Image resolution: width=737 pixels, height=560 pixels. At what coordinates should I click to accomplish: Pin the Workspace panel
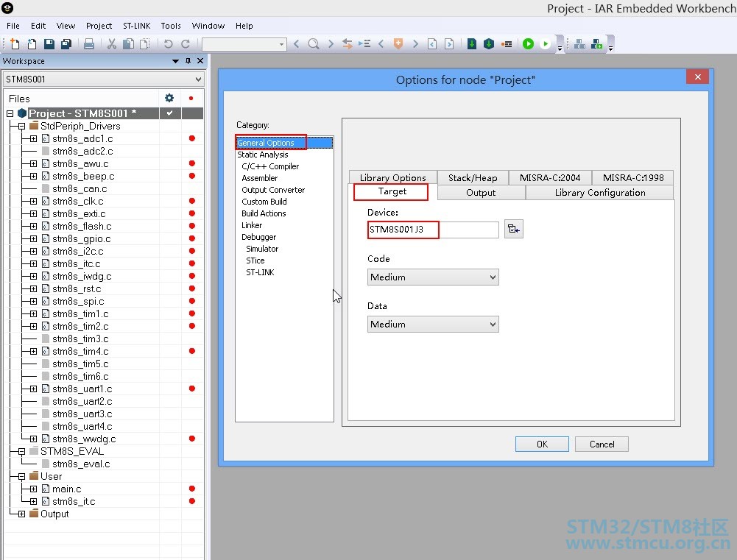point(188,61)
